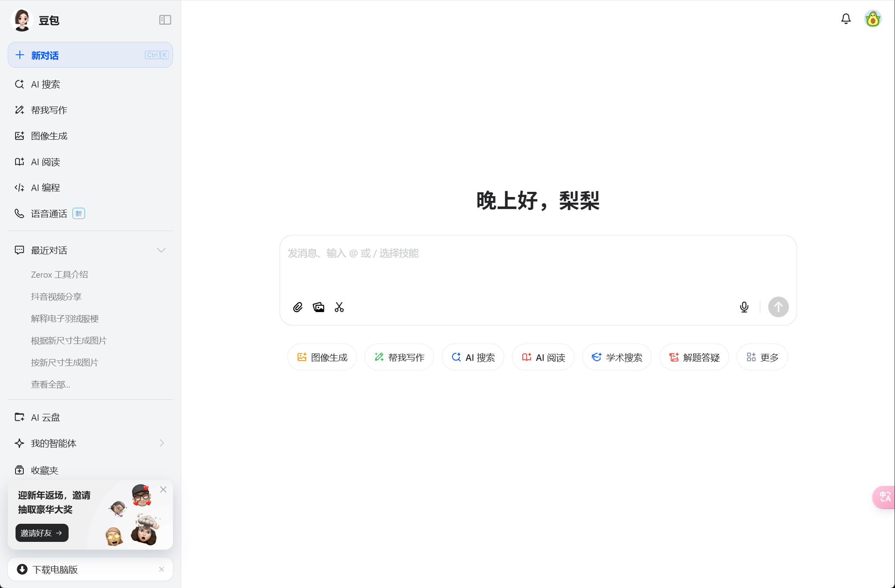Activate the microphone voice input icon
The width and height of the screenshot is (895, 588).
click(744, 307)
